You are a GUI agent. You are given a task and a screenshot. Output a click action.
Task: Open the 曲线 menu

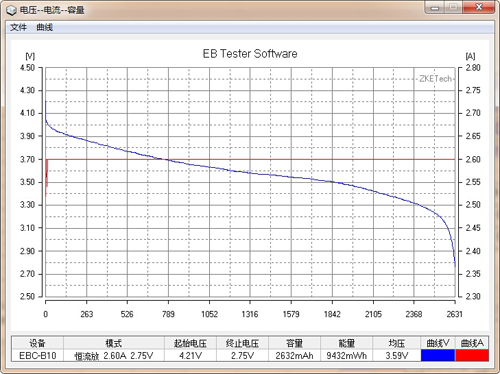(45, 27)
